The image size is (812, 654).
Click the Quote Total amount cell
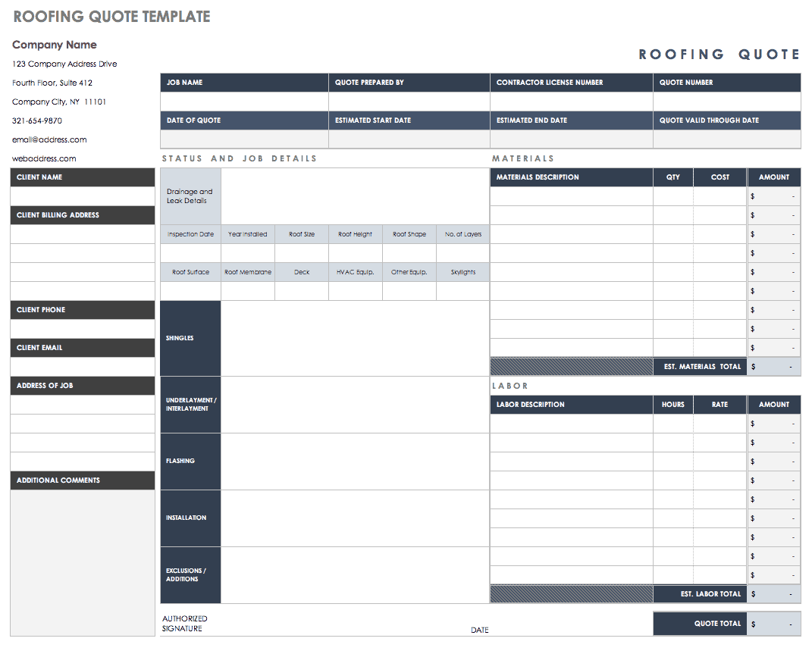[x=773, y=624]
